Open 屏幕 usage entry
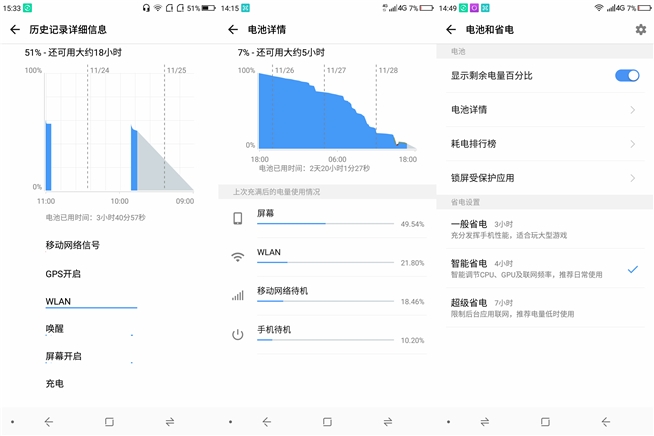Viewport: 654px width, 436px height. [327, 219]
